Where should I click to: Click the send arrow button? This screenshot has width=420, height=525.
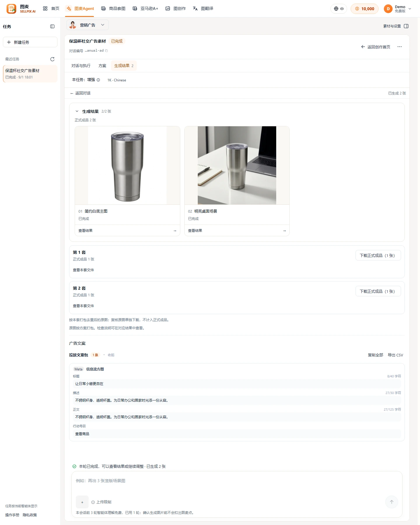pyautogui.click(x=392, y=502)
